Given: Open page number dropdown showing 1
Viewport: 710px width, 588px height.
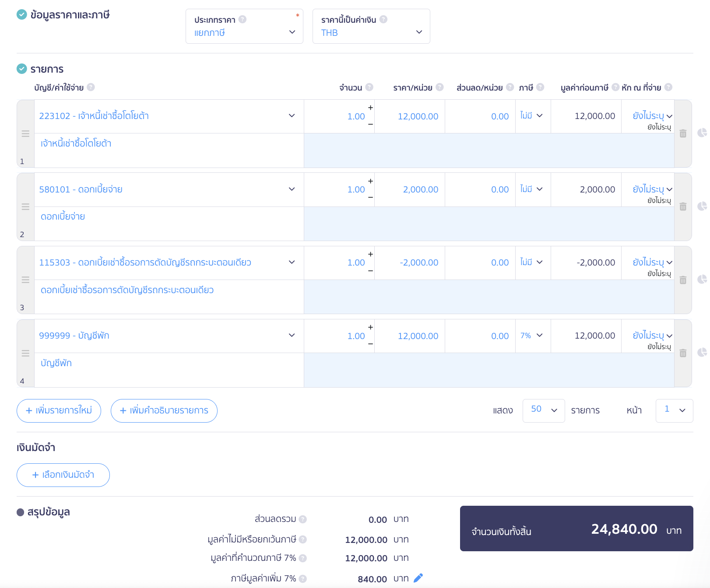Looking at the screenshot, I should [x=674, y=410].
